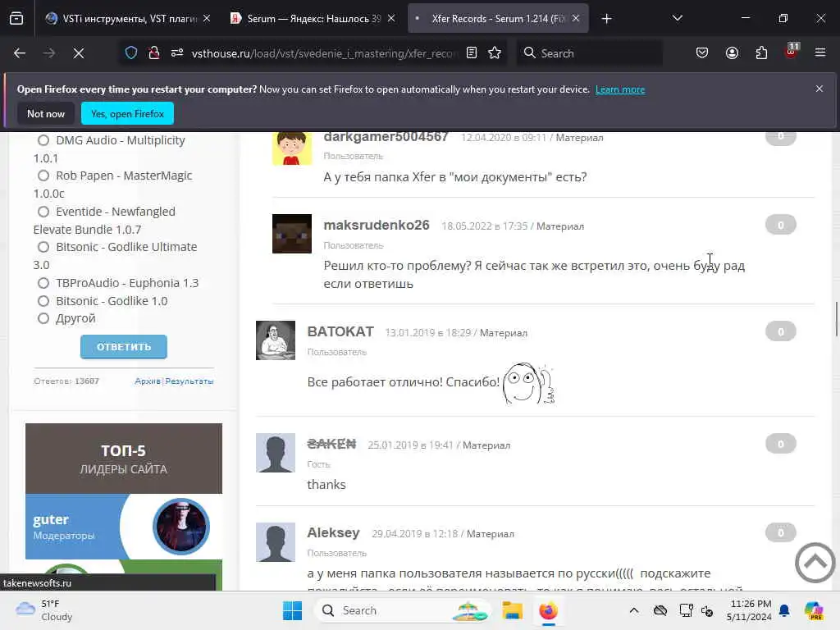Image resolution: width=840 pixels, height=630 pixels.
Task: Click the Firefox Search box
Action: pos(589,53)
